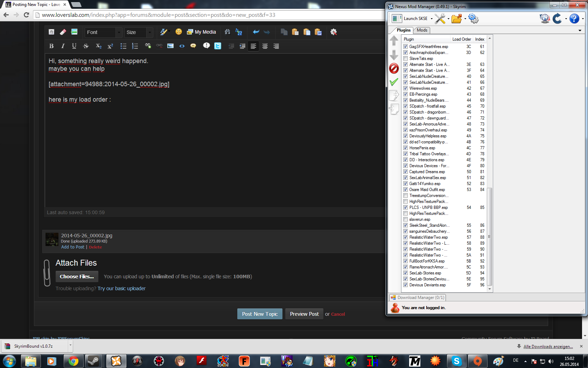
Task: Click Choose Files to attach
Action: [77, 277]
